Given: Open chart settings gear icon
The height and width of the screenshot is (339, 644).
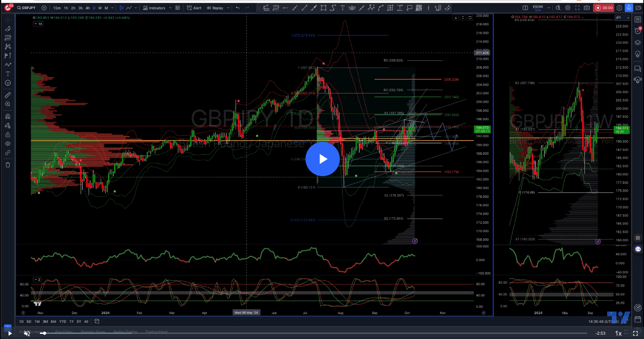Looking at the screenshot, I should tap(568, 8).
